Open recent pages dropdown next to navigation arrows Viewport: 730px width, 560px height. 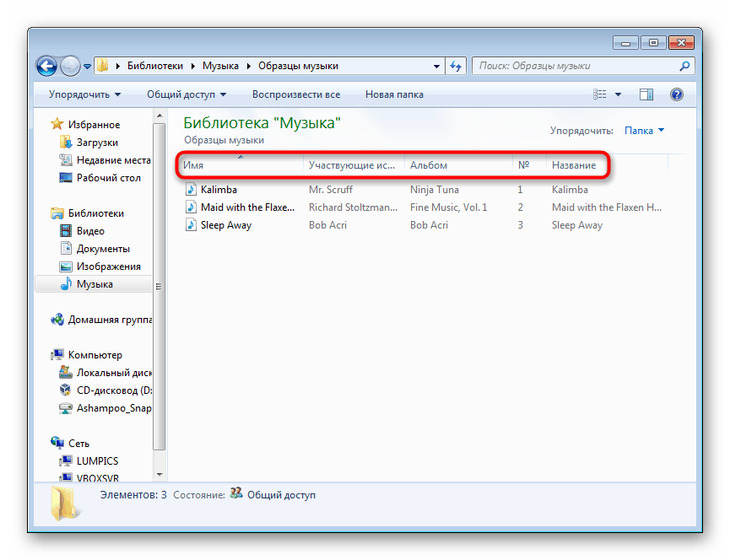click(x=87, y=67)
